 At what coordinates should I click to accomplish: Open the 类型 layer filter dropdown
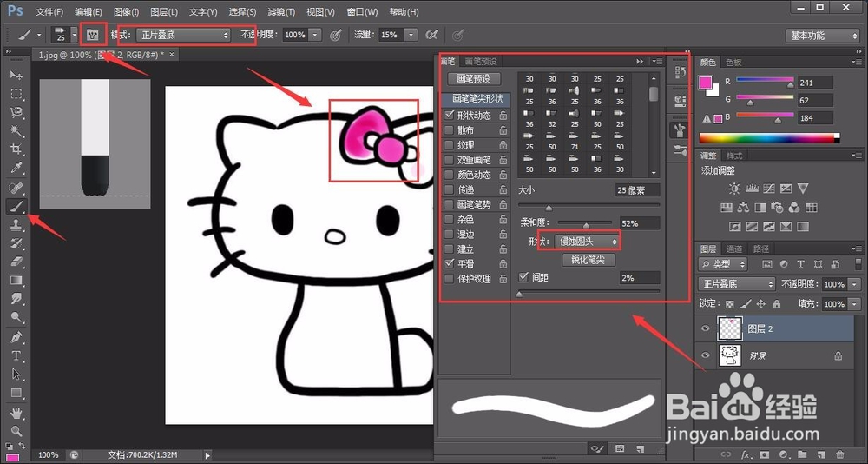click(x=722, y=264)
